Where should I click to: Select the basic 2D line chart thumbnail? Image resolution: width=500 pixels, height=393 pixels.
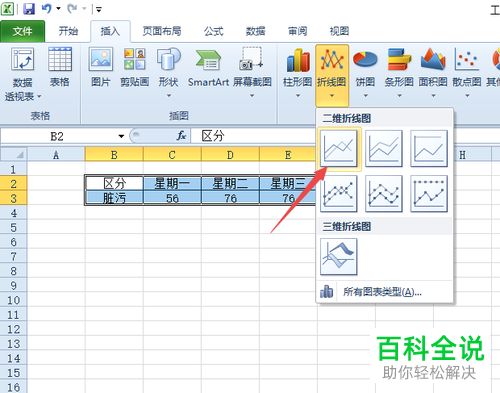point(339,148)
